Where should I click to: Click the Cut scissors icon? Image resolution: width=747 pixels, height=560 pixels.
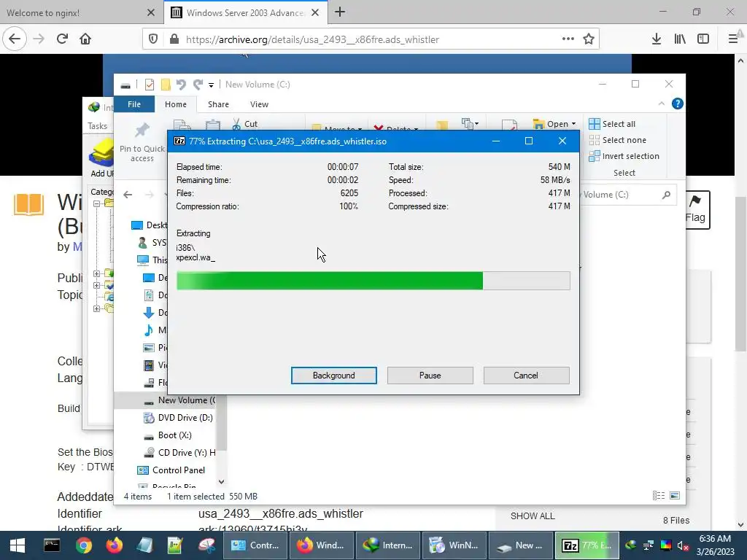(237, 124)
